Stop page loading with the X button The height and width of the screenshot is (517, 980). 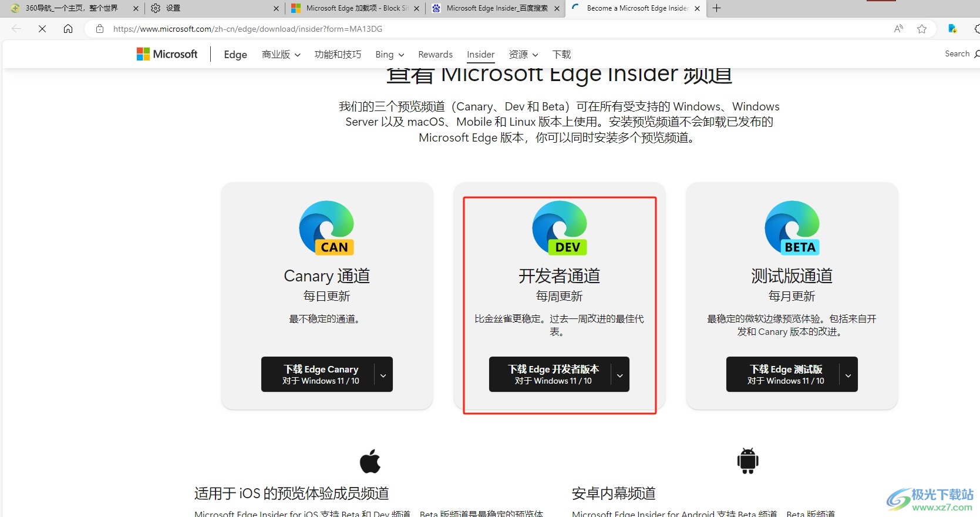[42, 28]
